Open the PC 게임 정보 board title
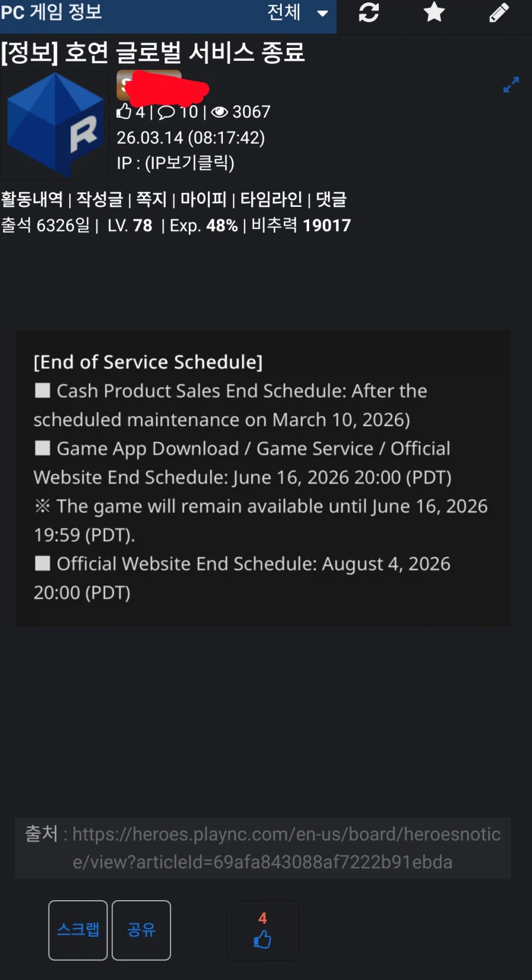Viewport: 532px width, 980px height. pyautogui.click(x=52, y=12)
